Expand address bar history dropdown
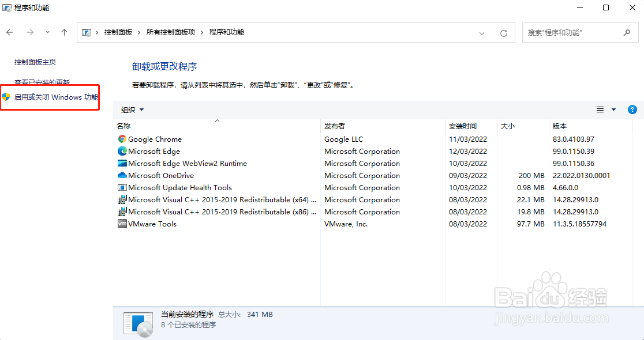This screenshot has height=340, width=644. (x=482, y=33)
